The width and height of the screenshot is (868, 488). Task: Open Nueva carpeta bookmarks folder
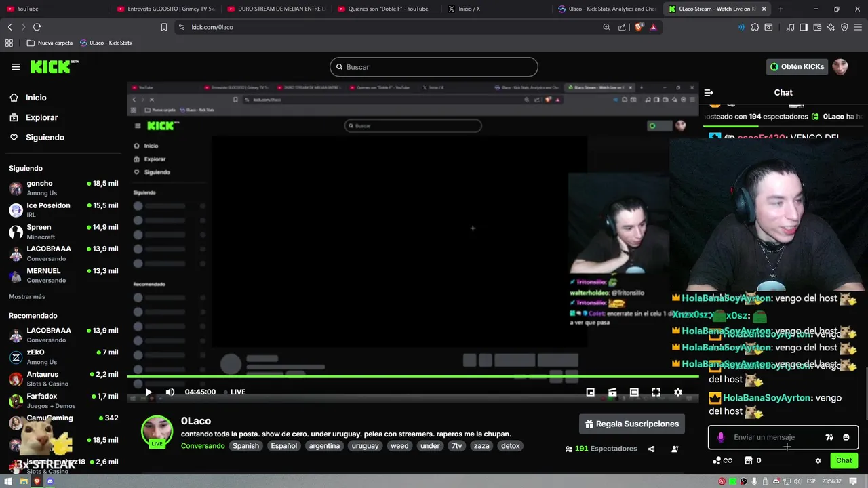[49, 43]
